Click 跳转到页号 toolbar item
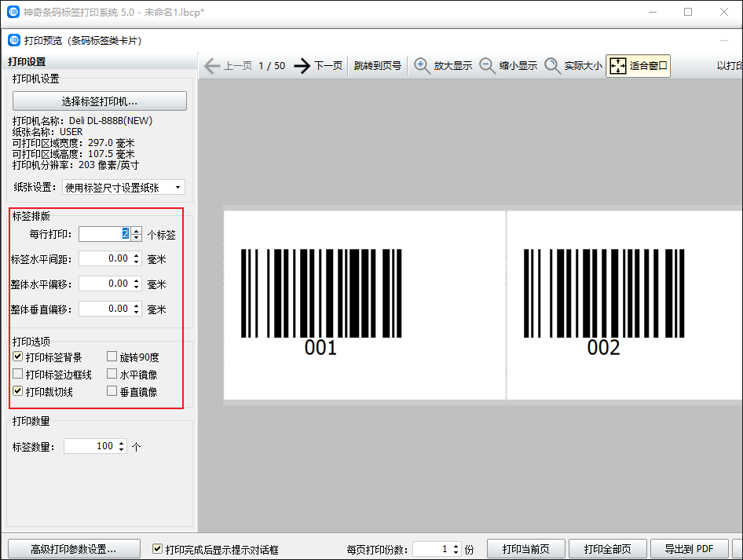 [378, 66]
